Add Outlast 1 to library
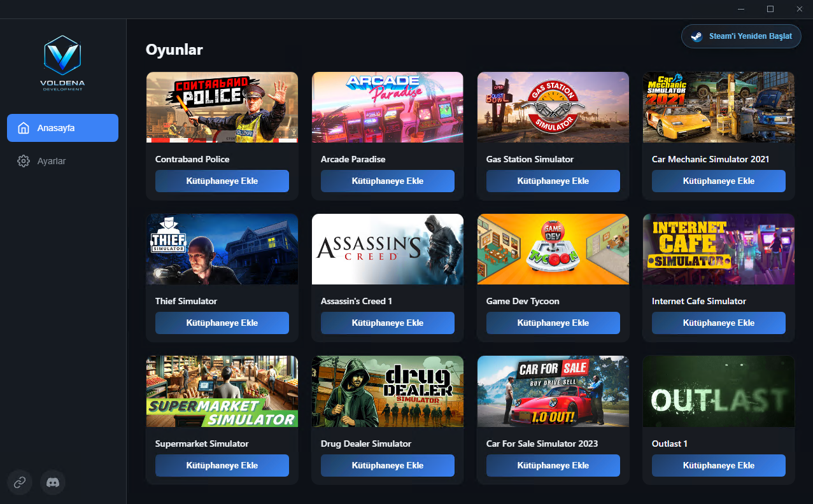Viewport: 813px width, 504px height. (719, 465)
